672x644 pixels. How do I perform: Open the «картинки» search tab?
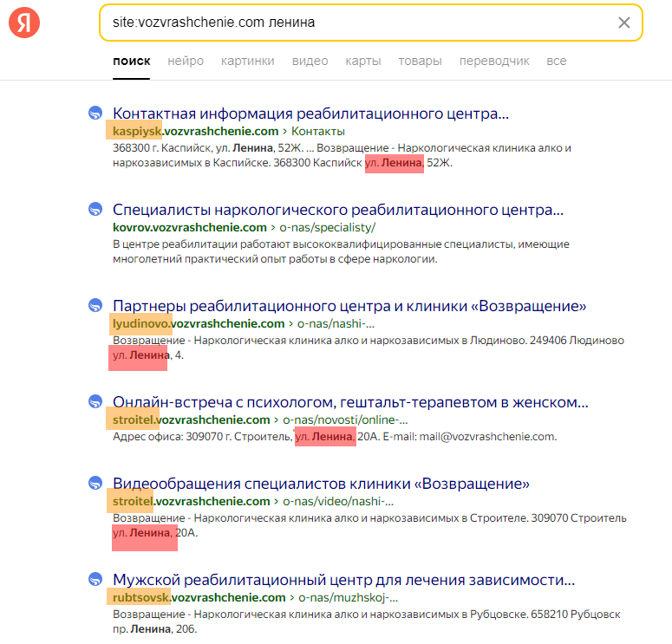click(x=248, y=61)
